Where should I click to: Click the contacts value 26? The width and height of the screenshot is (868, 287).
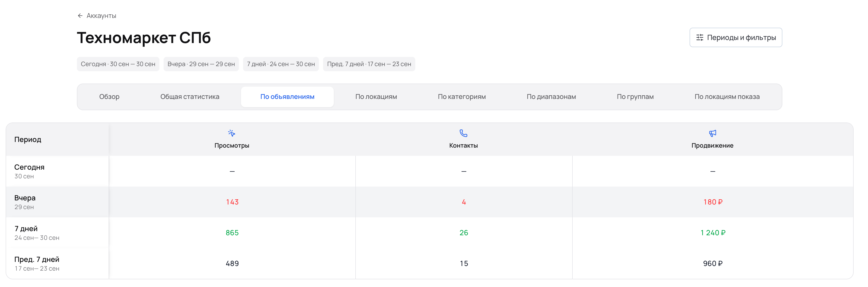point(464,233)
